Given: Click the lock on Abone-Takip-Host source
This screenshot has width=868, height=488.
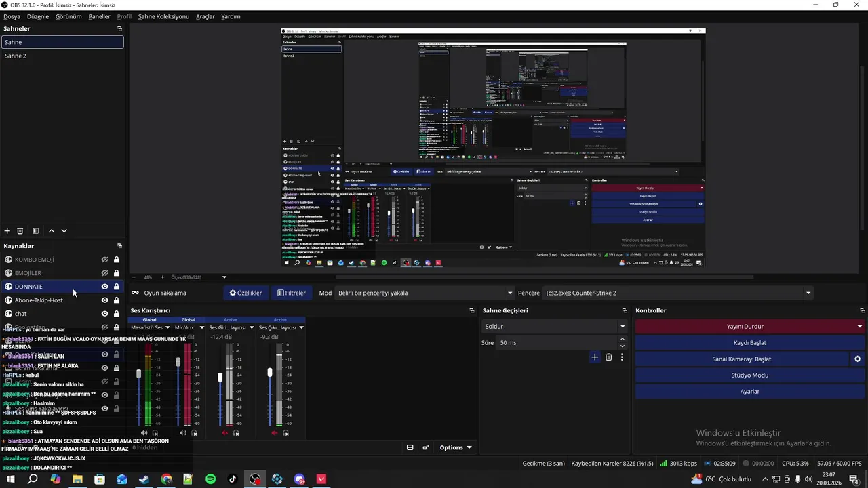Looking at the screenshot, I should click(x=117, y=300).
